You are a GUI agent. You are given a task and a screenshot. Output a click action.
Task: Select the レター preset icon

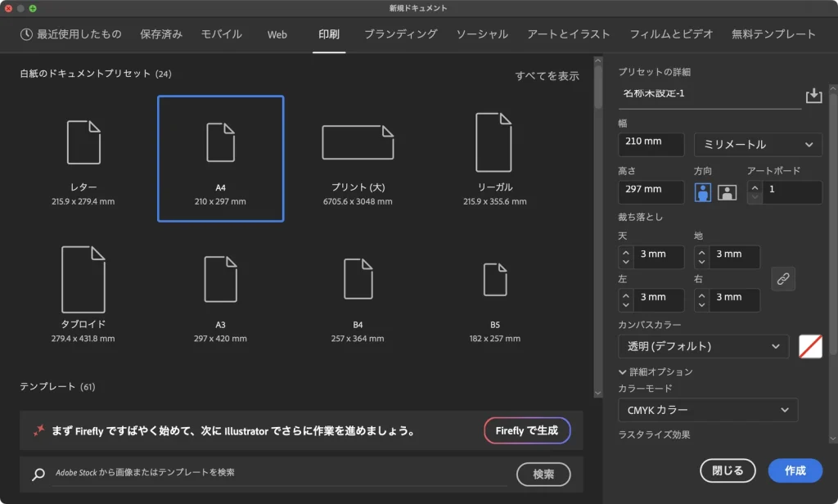click(x=83, y=142)
